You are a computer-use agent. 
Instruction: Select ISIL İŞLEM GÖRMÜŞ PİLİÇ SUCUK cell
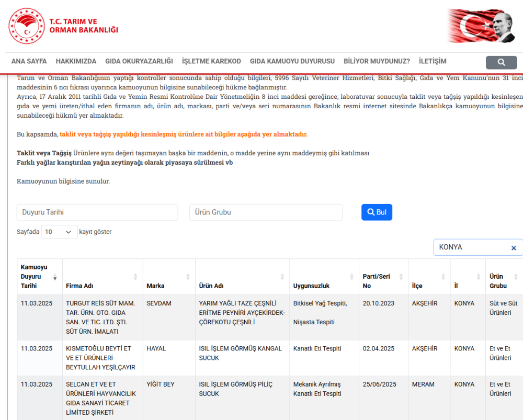tap(243, 399)
